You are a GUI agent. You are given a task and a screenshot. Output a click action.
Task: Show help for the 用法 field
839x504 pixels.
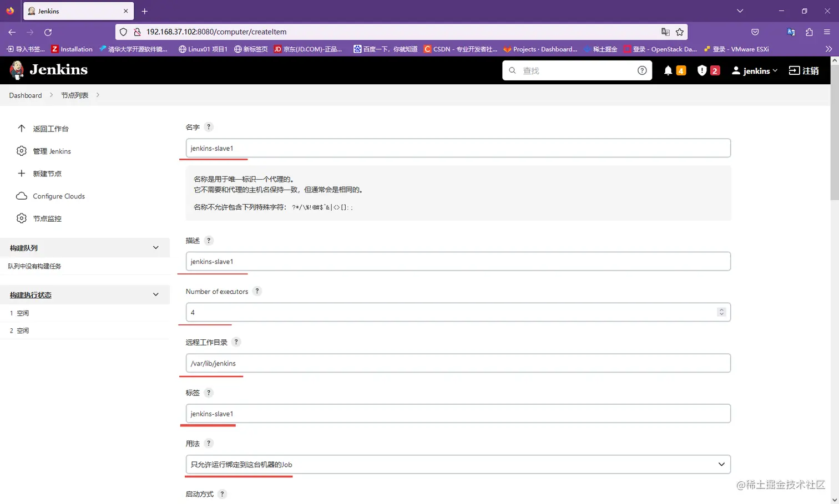pos(209,443)
